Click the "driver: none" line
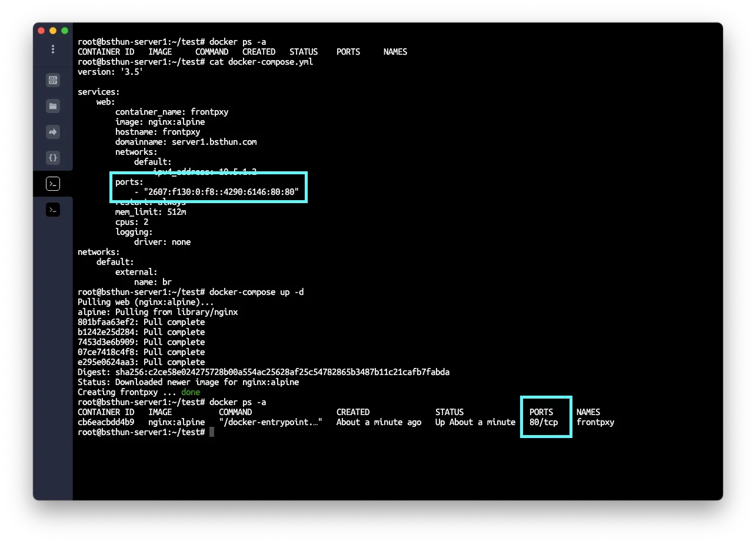Screen dimensions: 756x544 tap(162, 242)
